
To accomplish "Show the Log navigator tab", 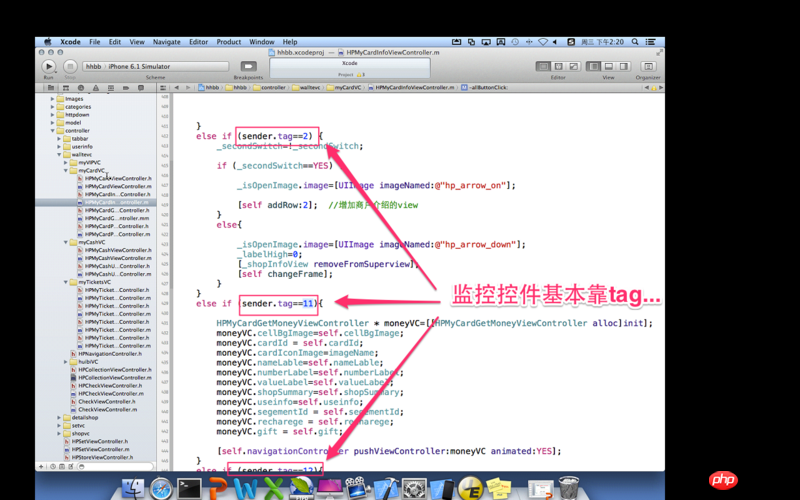I will [x=141, y=88].
